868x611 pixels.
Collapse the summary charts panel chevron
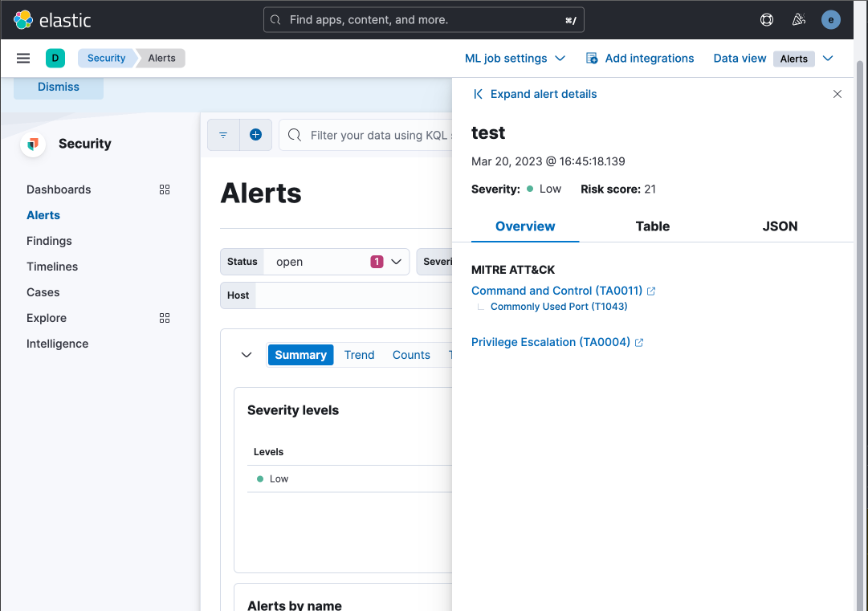pyautogui.click(x=247, y=355)
